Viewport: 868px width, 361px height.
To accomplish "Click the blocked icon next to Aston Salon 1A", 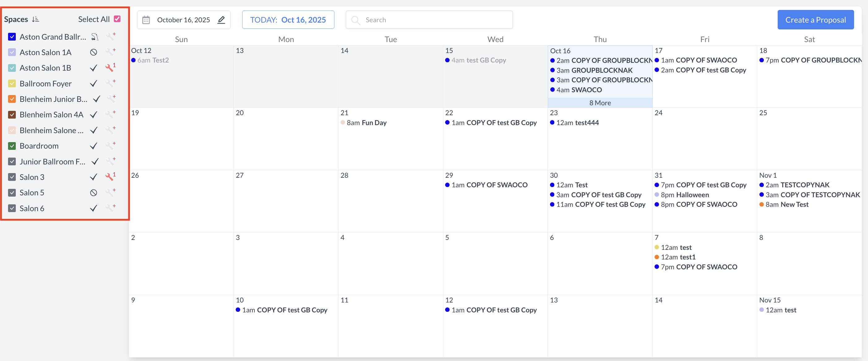I will [93, 52].
